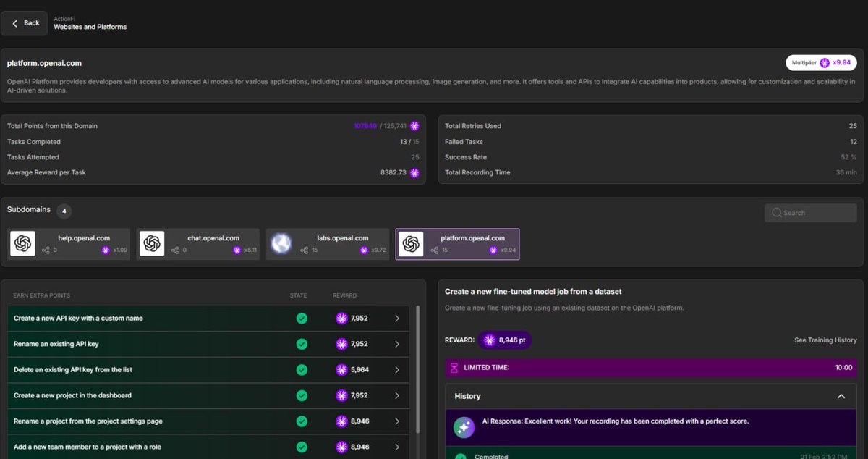The width and height of the screenshot is (868, 459).
Task: Expand chevron for 'Rename a project' task
Action: [396, 421]
